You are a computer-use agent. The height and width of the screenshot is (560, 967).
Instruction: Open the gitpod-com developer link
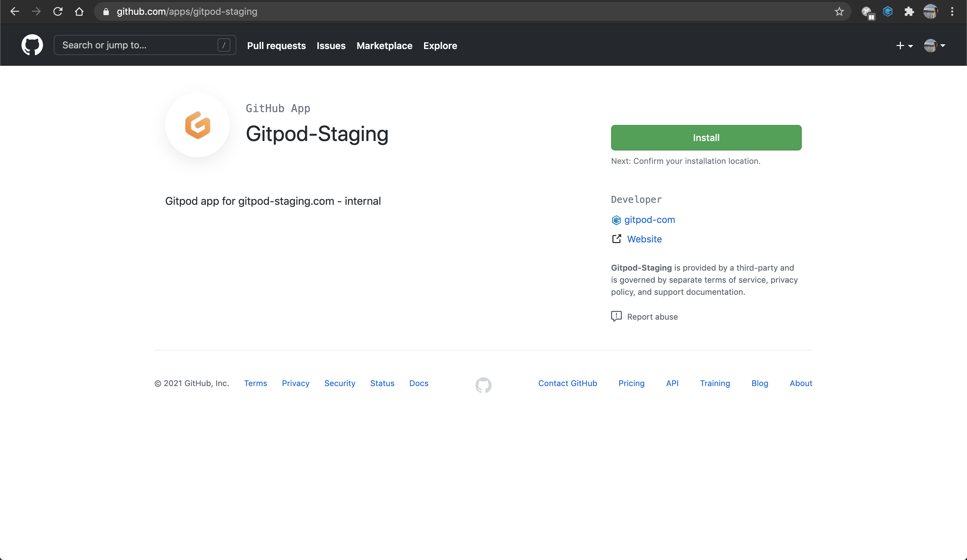point(649,220)
